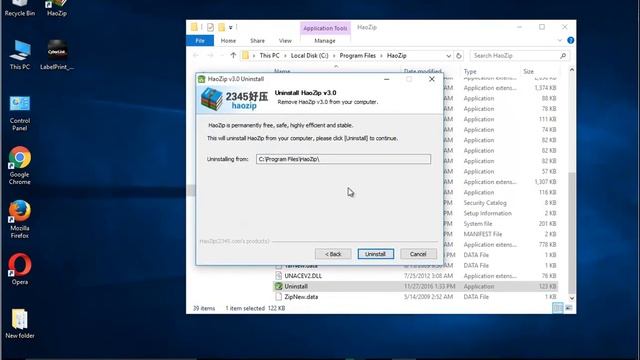Image resolution: width=640 pixels, height=360 pixels.
Task: Open the Home ribbon tab
Action: coord(228,41)
